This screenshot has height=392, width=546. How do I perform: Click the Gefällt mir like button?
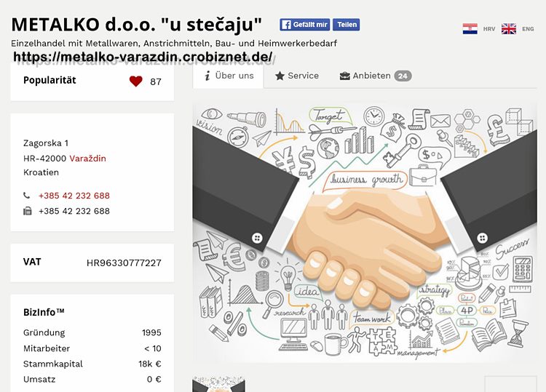[x=305, y=25]
